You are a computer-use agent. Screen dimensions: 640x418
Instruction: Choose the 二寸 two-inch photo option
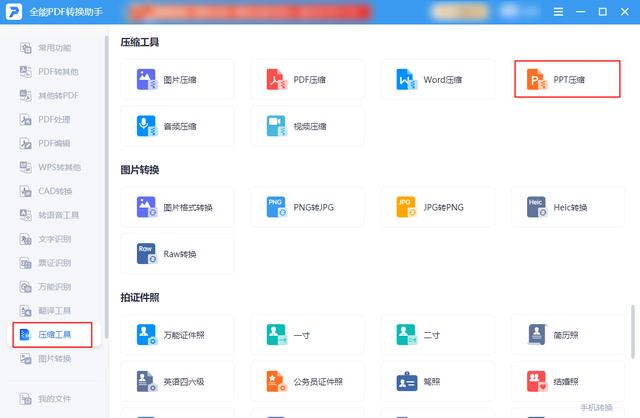pyautogui.click(x=438, y=335)
